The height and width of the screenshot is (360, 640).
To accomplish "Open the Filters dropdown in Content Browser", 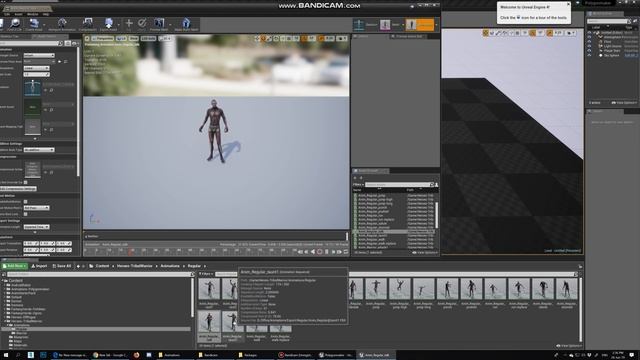I will tap(205, 274).
